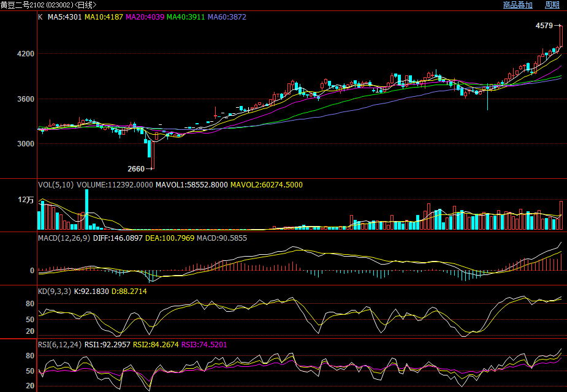
Task: Click the RSI1:92.2957 value
Action: click(107, 345)
